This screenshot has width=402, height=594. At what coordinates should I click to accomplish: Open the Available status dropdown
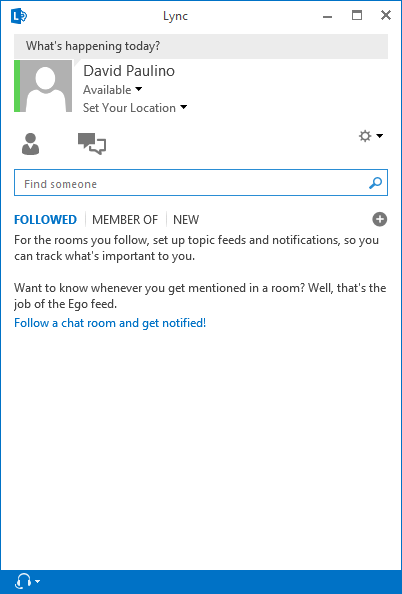click(113, 90)
